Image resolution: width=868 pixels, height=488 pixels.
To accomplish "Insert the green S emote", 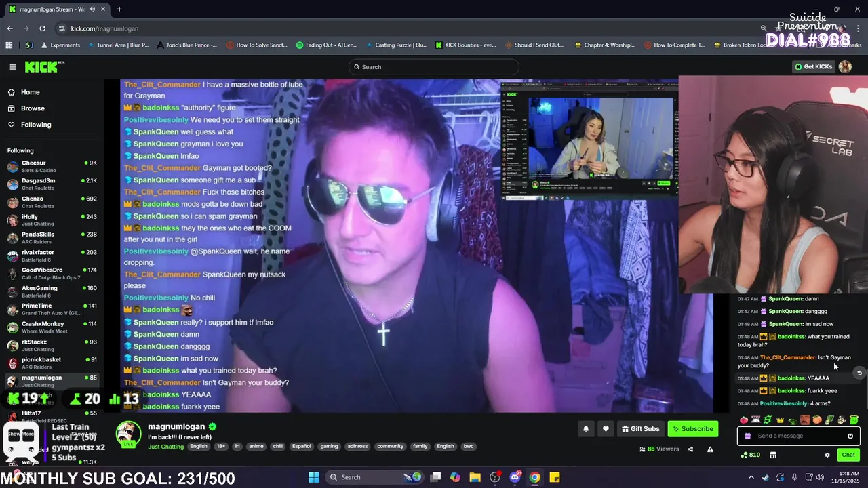I will 768,420.
